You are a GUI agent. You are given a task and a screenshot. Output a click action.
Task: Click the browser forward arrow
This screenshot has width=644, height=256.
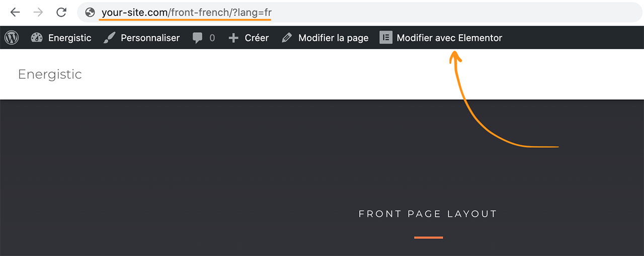tap(38, 13)
